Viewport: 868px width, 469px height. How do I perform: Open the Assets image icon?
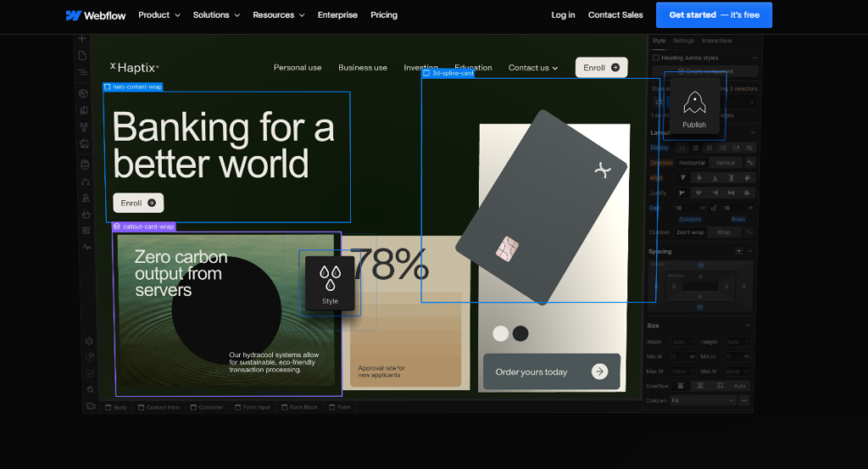tap(84, 143)
